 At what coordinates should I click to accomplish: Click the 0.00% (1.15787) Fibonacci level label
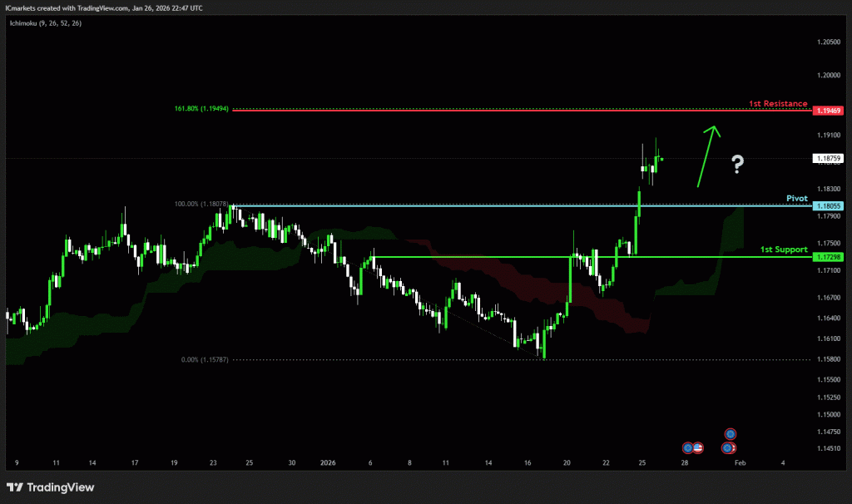point(204,360)
